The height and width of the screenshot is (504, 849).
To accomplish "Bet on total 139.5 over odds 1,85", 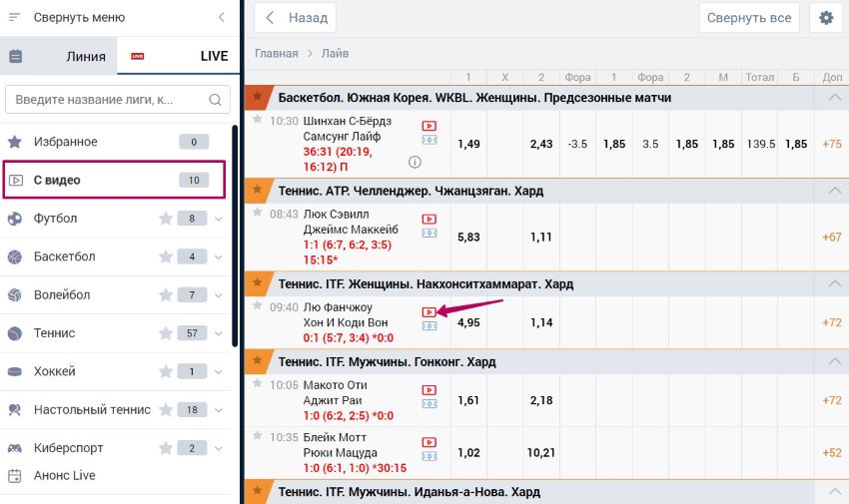I will [796, 144].
